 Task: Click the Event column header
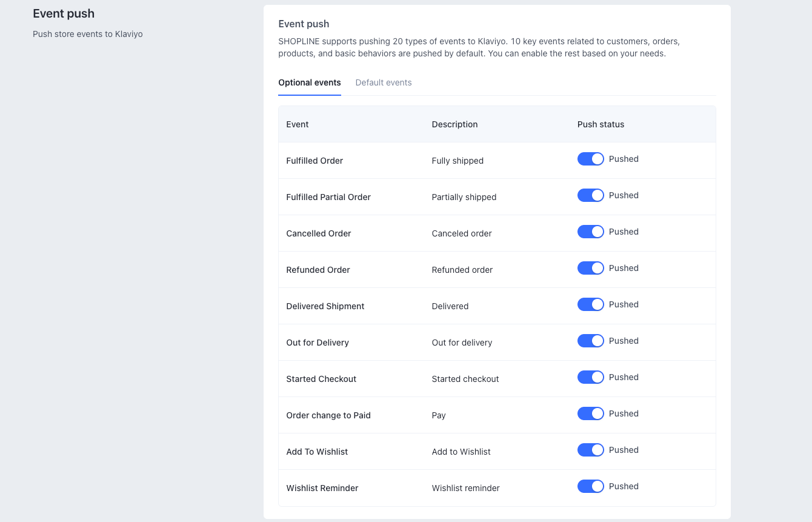point(297,124)
